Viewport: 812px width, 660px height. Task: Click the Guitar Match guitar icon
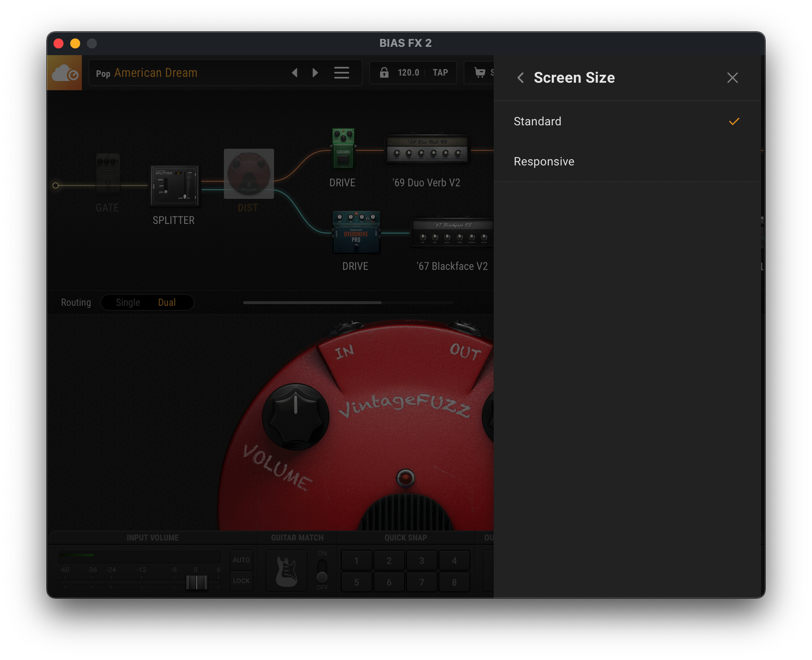[287, 571]
